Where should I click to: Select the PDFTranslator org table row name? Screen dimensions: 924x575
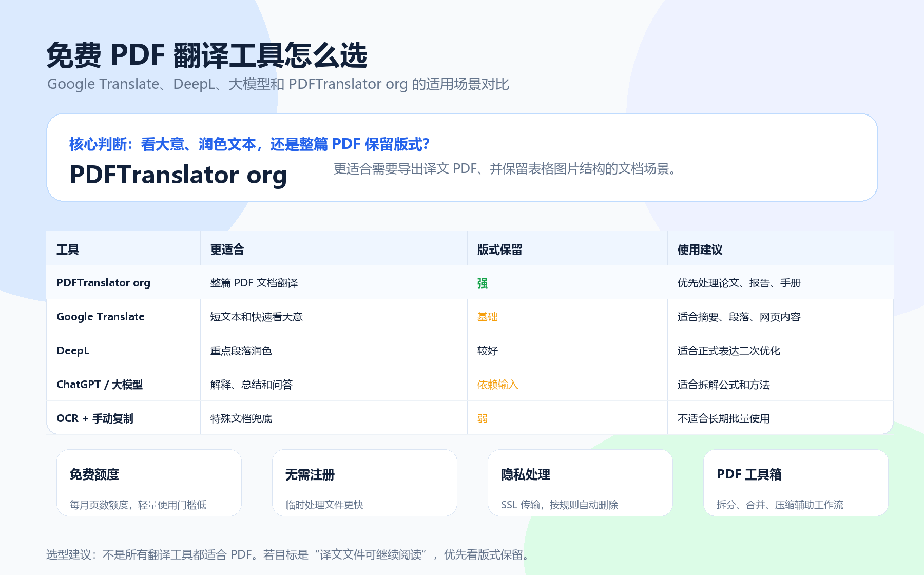coord(104,283)
